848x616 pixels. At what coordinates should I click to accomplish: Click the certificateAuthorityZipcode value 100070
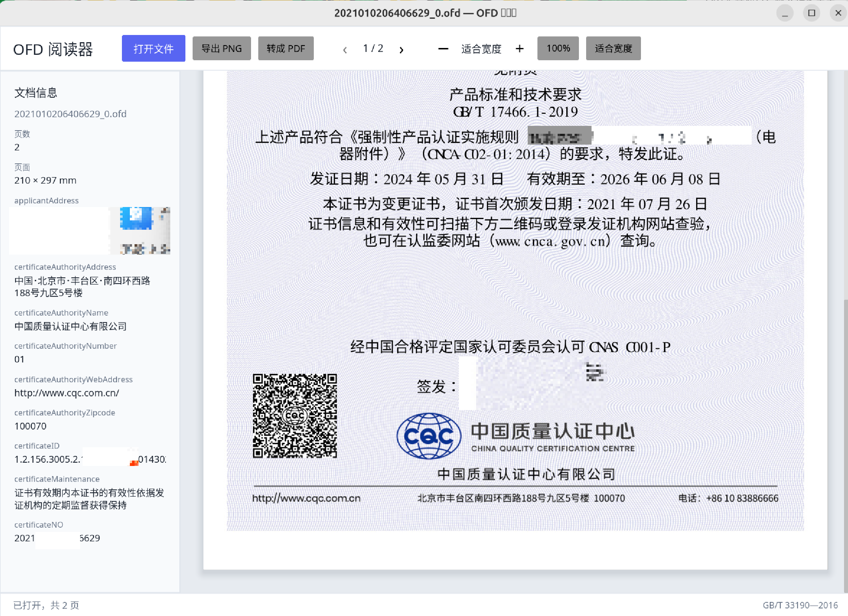30,426
